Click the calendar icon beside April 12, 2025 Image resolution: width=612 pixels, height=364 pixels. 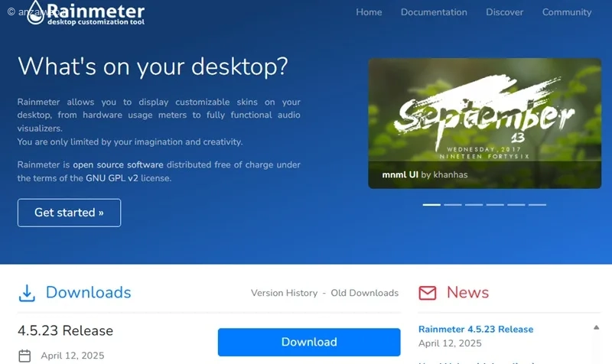24,356
